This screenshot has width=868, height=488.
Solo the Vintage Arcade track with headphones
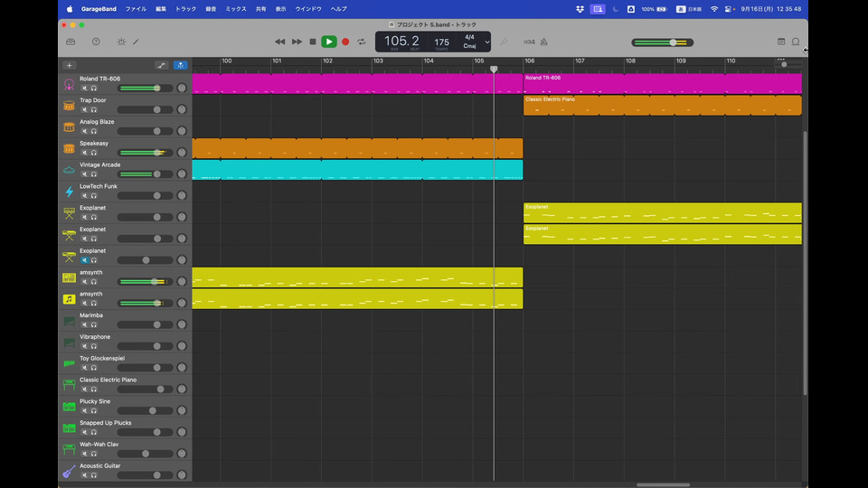(x=93, y=174)
